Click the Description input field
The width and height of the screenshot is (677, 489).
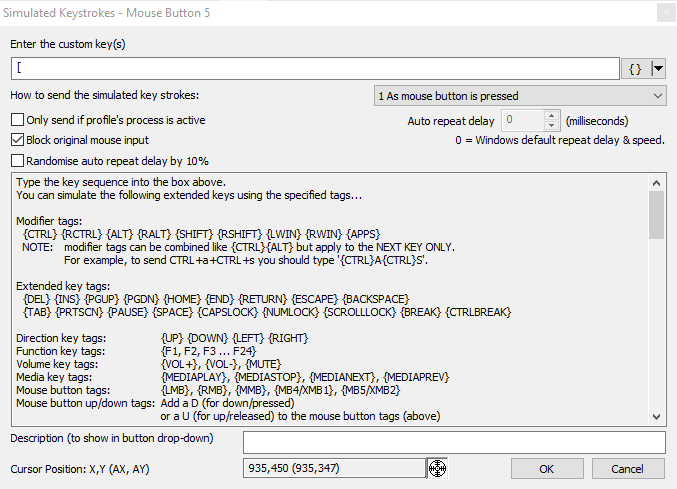tap(454, 442)
